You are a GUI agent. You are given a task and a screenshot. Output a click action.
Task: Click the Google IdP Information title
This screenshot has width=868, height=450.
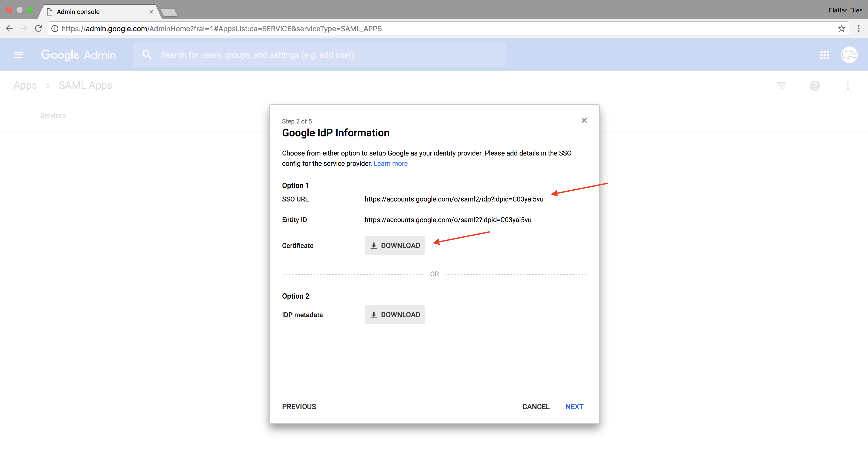pos(336,133)
